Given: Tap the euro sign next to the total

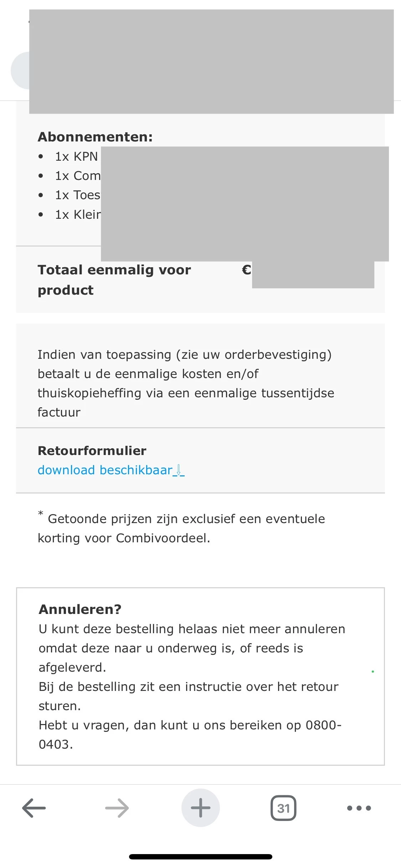Looking at the screenshot, I should click(x=246, y=270).
